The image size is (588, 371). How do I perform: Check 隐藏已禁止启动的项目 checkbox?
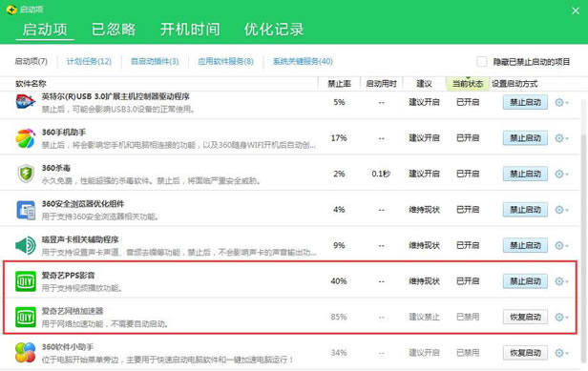(482, 61)
